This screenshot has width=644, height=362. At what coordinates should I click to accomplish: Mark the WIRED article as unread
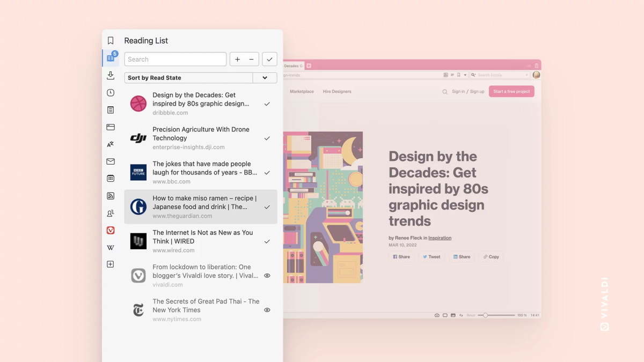(267, 241)
